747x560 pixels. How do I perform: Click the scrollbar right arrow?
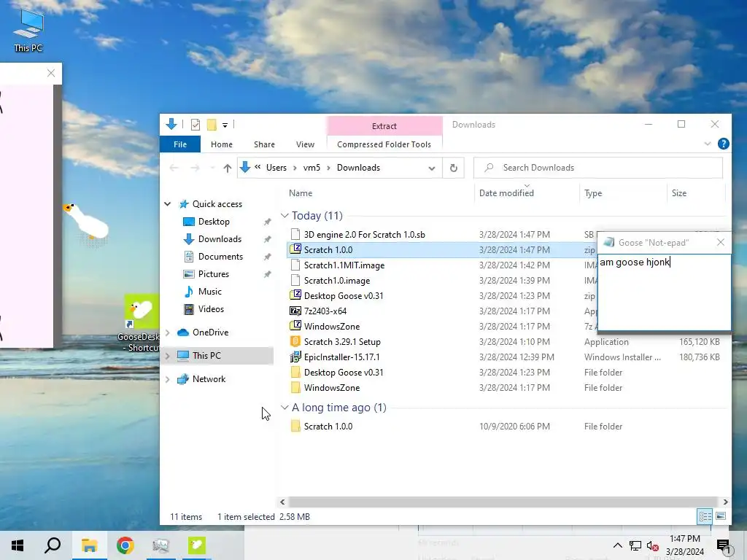click(x=725, y=502)
